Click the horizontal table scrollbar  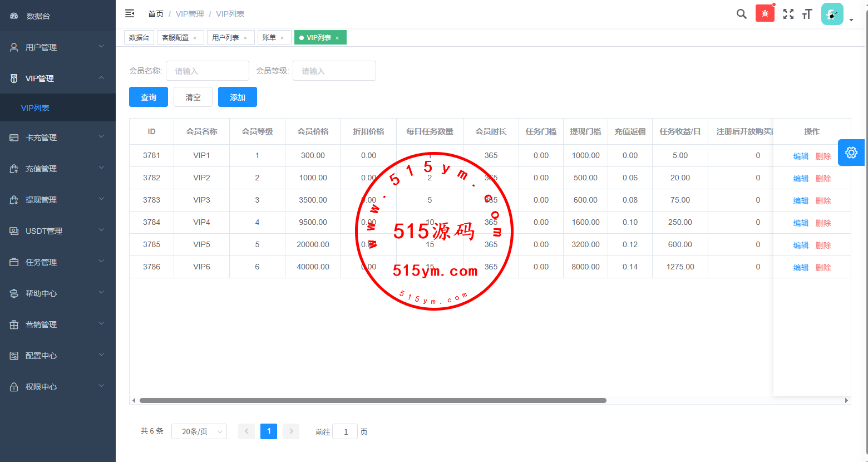(373, 400)
